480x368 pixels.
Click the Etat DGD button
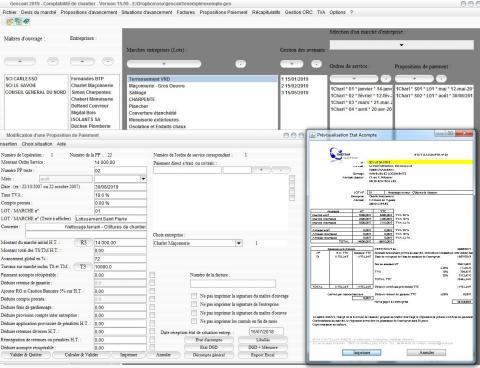click(209, 347)
